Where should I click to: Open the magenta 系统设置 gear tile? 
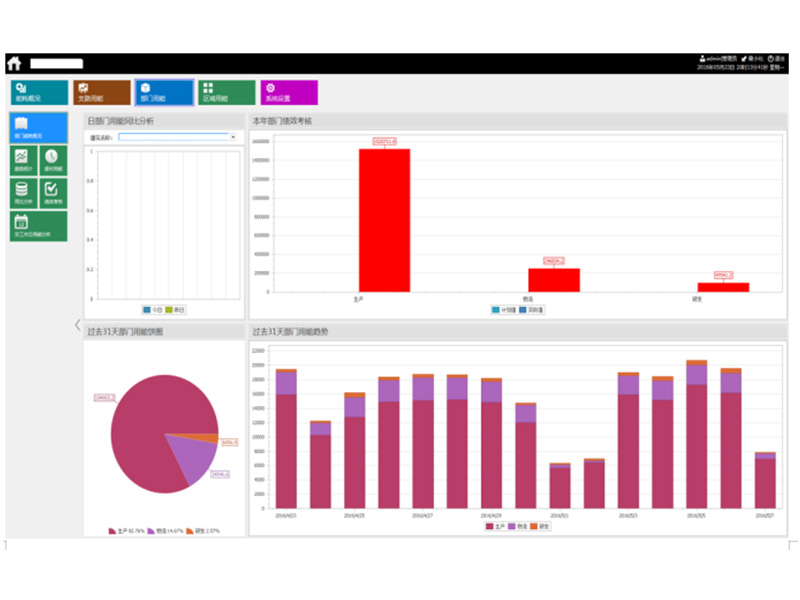[289, 92]
